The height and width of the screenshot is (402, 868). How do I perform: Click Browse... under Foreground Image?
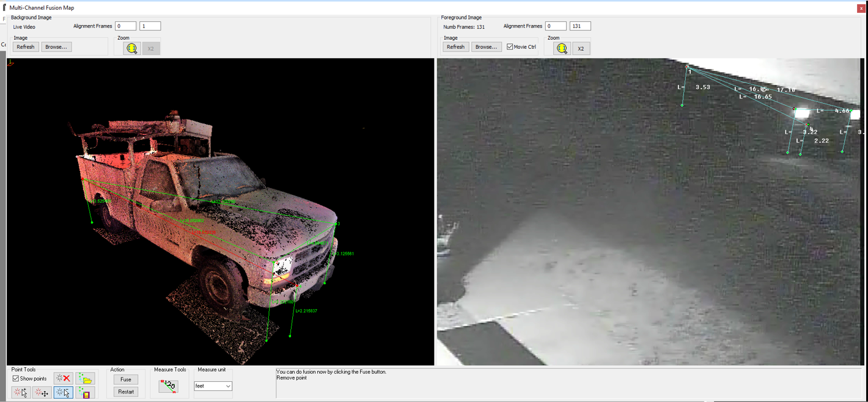point(486,47)
